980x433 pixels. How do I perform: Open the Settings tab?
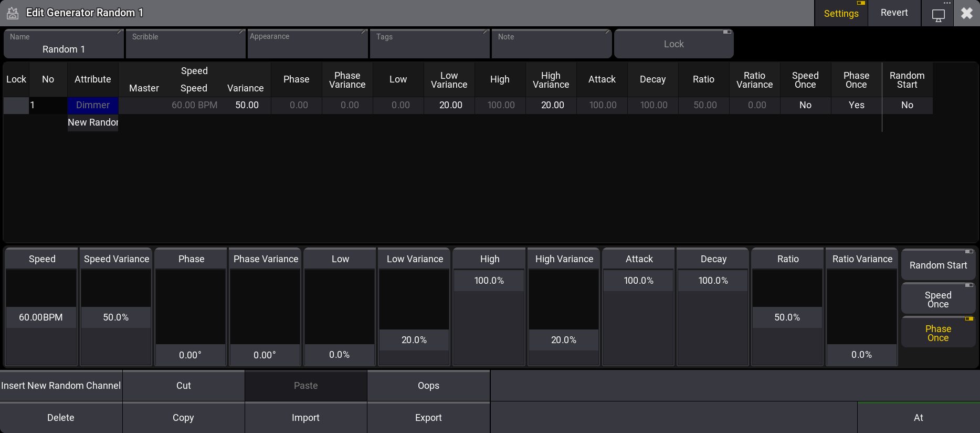[x=841, y=13]
